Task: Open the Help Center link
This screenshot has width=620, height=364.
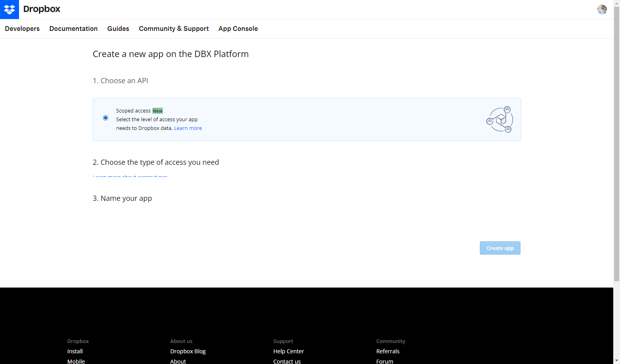Action: [x=288, y=351]
